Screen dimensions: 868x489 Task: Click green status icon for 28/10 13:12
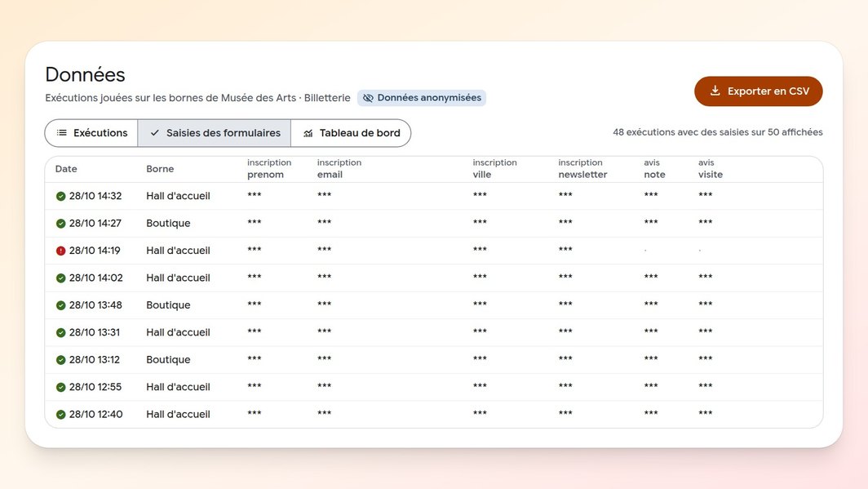click(61, 360)
